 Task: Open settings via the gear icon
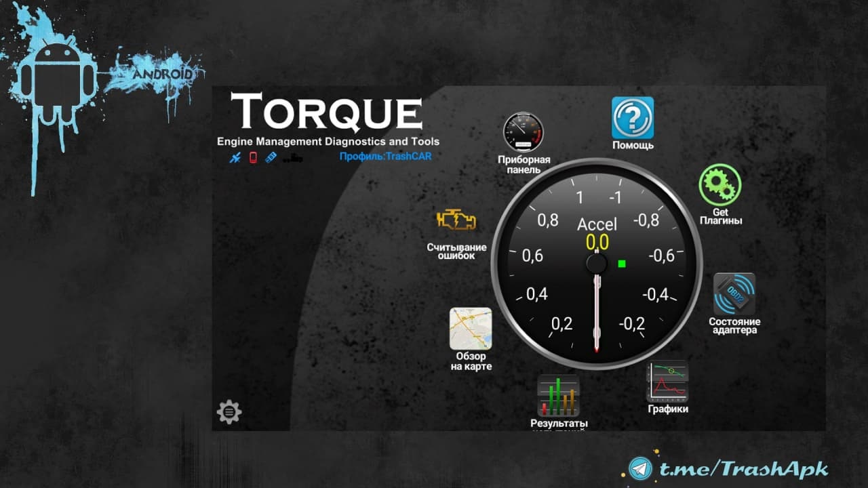(x=229, y=411)
